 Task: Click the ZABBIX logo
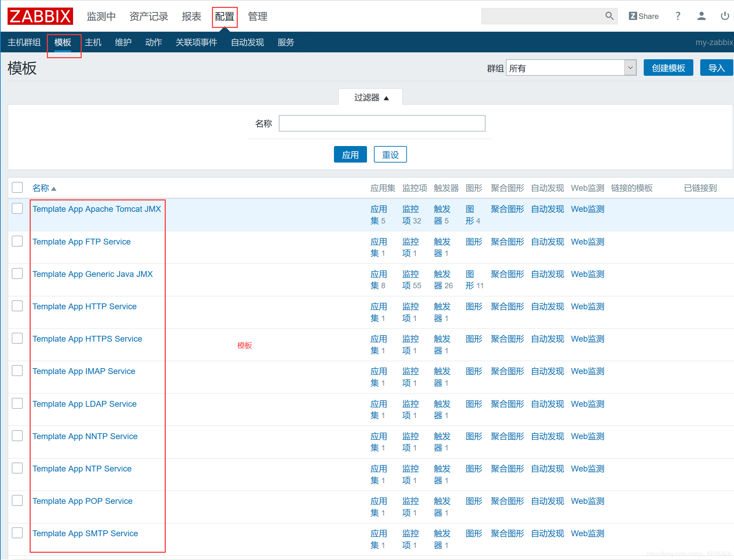[x=40, y=16]
